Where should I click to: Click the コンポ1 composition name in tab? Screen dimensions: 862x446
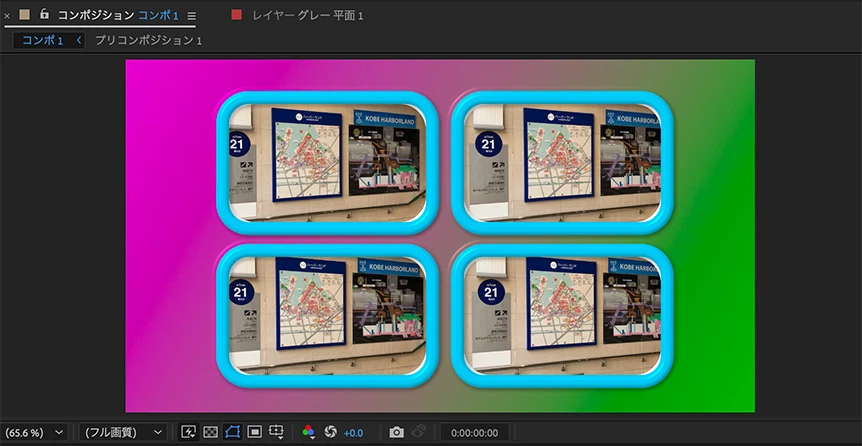tap(158, 16)
